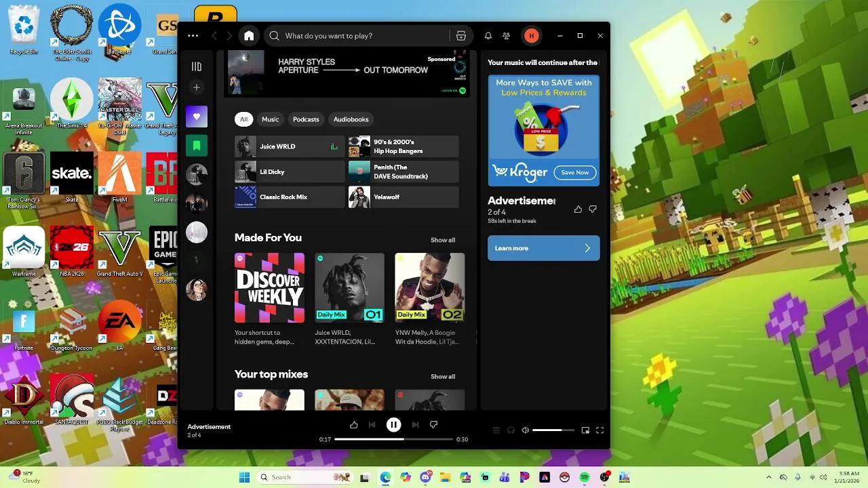Create a playlist with the plus icon
This screenshot has height=488, width=868.
(197, 87)
